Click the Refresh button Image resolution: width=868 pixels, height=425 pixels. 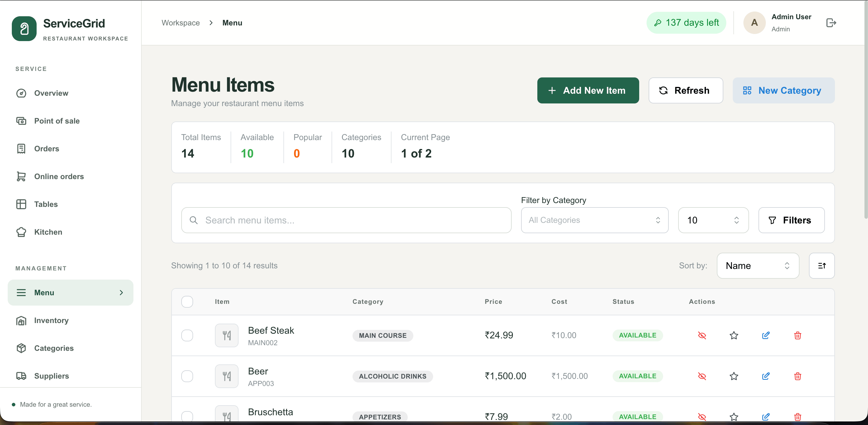pyautogui.click(x=685, y=90)
